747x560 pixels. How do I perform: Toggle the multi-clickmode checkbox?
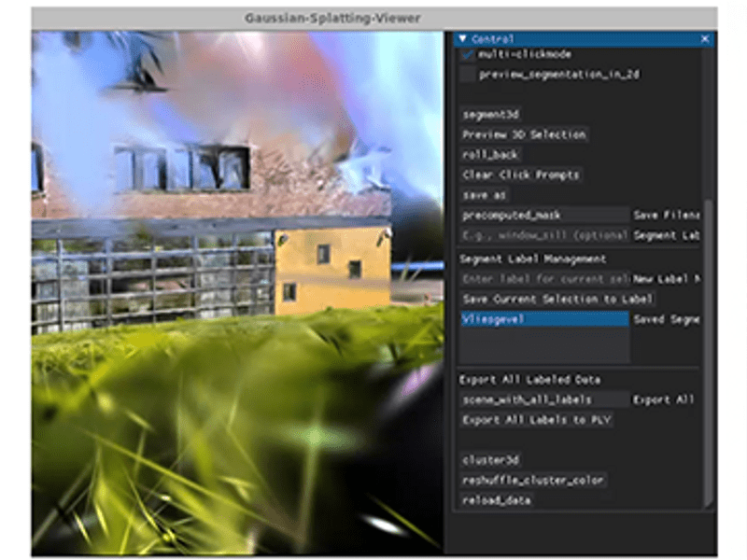pyautogui.click(x=468, y=55)
